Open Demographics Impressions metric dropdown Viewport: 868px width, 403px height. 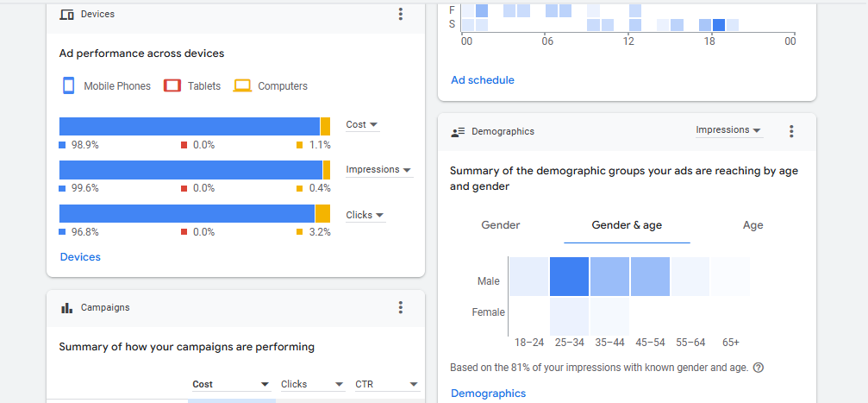[x=728, y=130]
